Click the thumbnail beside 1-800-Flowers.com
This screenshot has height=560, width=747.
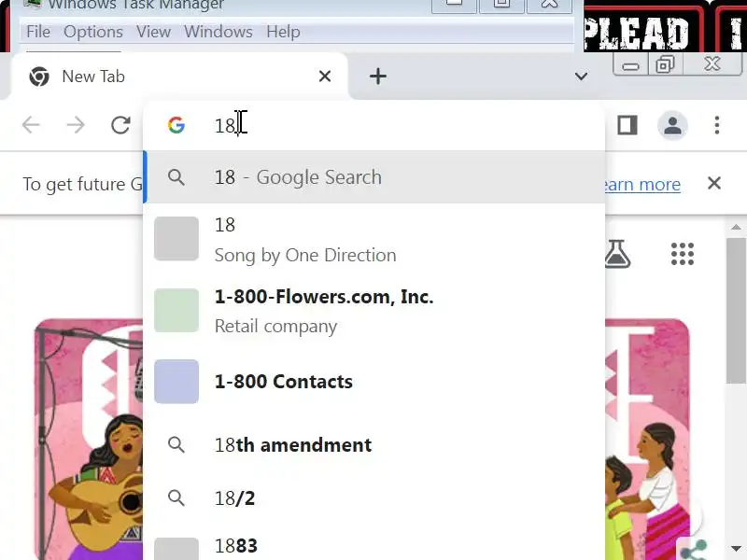pos(176,311)
